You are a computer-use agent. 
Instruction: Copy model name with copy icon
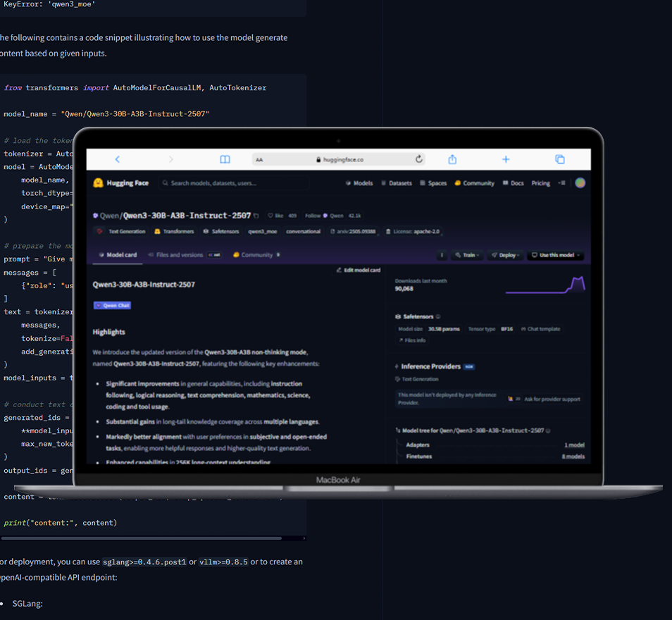point(256,216)
